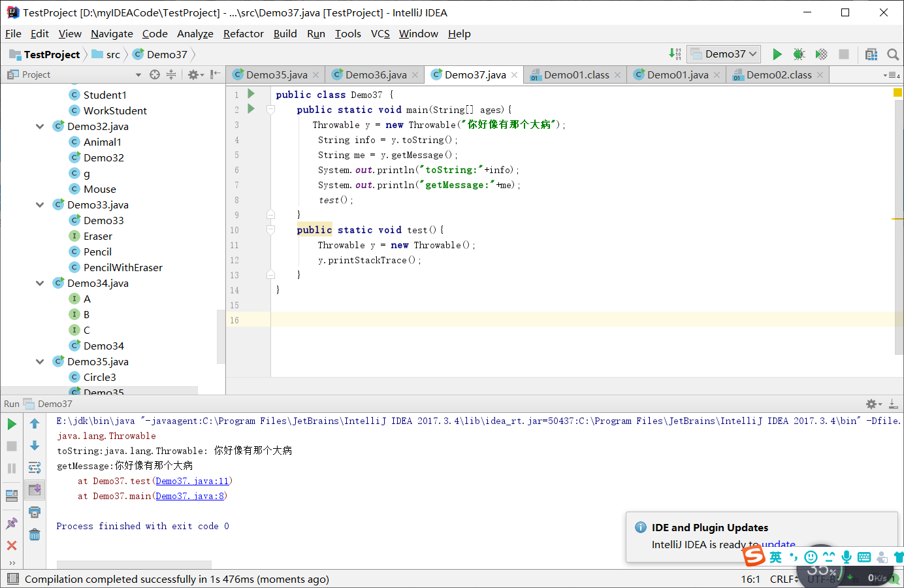Image resolution: width=904 pixels, height=588 pixels.
Task: Open Project Structure dialog icon
Action: (x=871, y=54)
